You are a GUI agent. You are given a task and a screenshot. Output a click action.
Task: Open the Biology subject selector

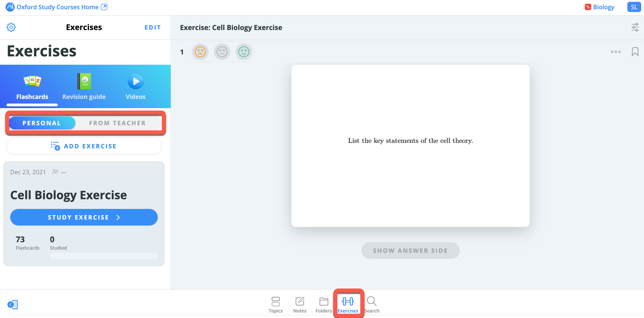[599, 7]
